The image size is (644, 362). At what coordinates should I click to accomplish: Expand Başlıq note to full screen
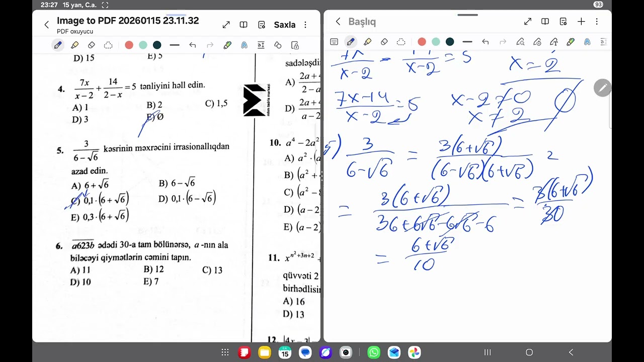pos(528,22)
